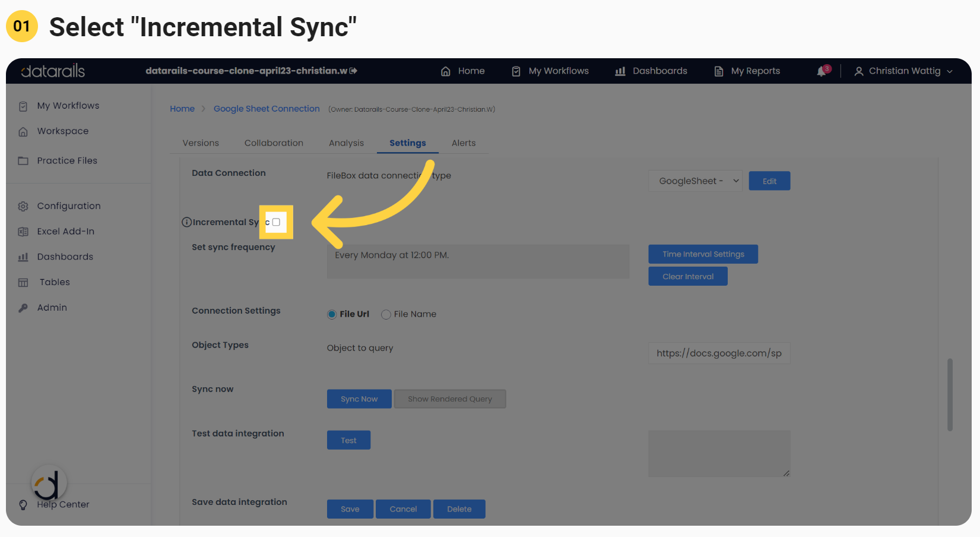Open Time Interval Settings
This screenshot has height=537, width=980.
[703, 254]
